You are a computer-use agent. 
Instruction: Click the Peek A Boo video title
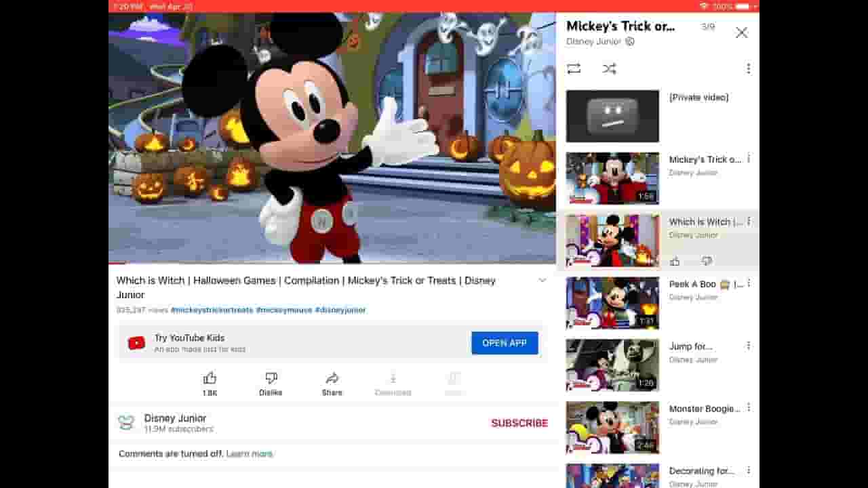point(706,284)
